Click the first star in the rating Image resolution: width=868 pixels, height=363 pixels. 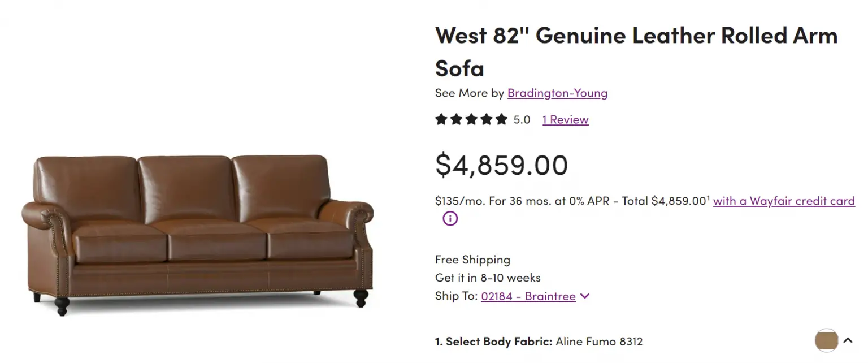[x=441, y=119]
